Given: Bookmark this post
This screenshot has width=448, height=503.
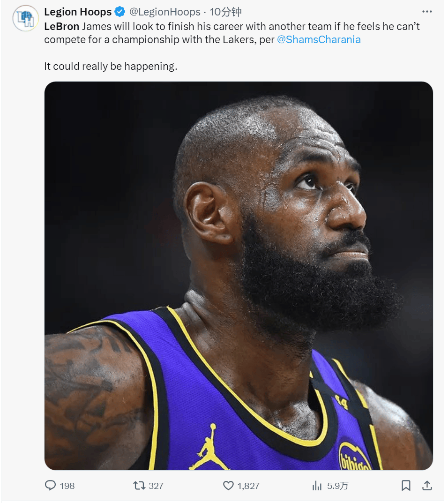Looking at the screenshot, I should click(x=406, y=485).
